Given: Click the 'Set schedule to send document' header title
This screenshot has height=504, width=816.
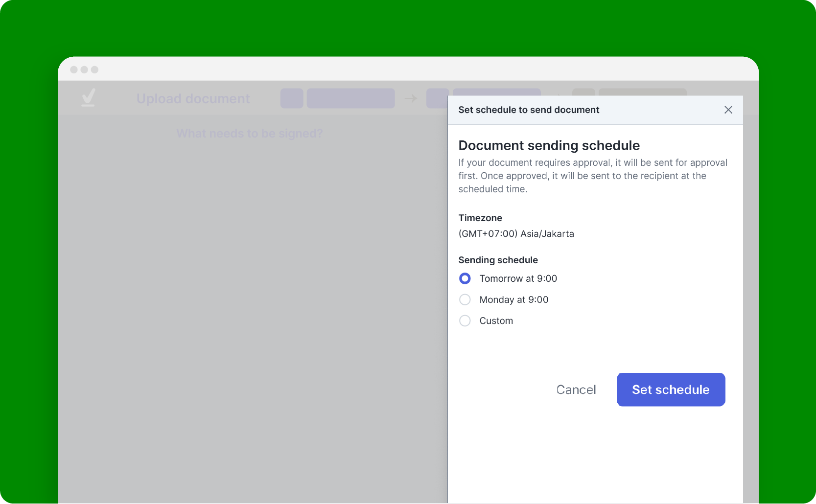Looking at the screenshot, I should click(x=529, y=110).
